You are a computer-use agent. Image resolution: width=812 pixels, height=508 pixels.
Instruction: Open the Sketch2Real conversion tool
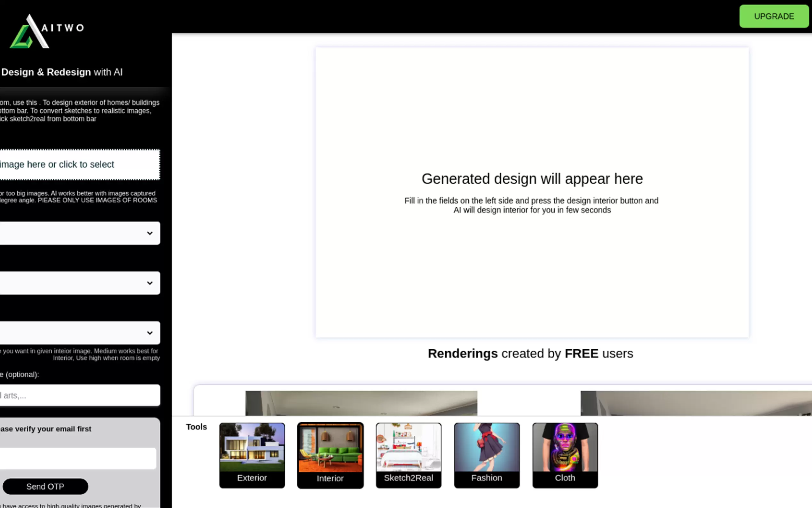(408, 455)
